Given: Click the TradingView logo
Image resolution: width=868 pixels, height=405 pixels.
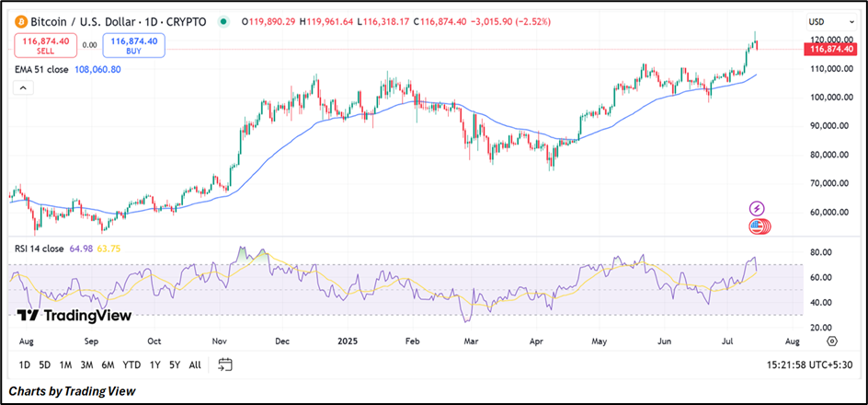Looking at the screenshot, I should click(x=74, y=315).
